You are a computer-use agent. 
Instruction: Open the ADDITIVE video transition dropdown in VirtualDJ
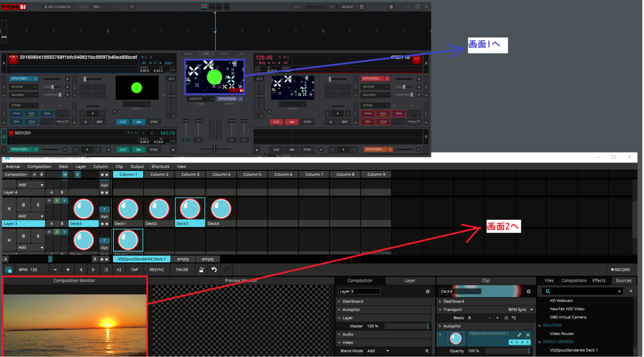click(200, 99)
